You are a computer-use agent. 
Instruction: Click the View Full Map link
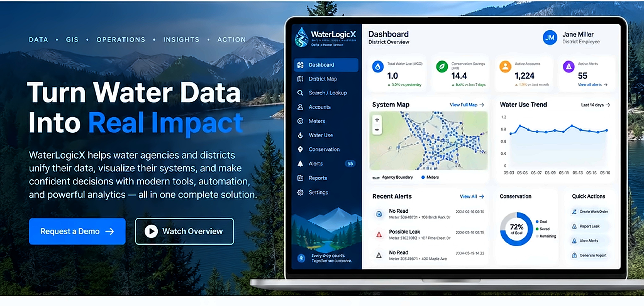tap(467, 105)
